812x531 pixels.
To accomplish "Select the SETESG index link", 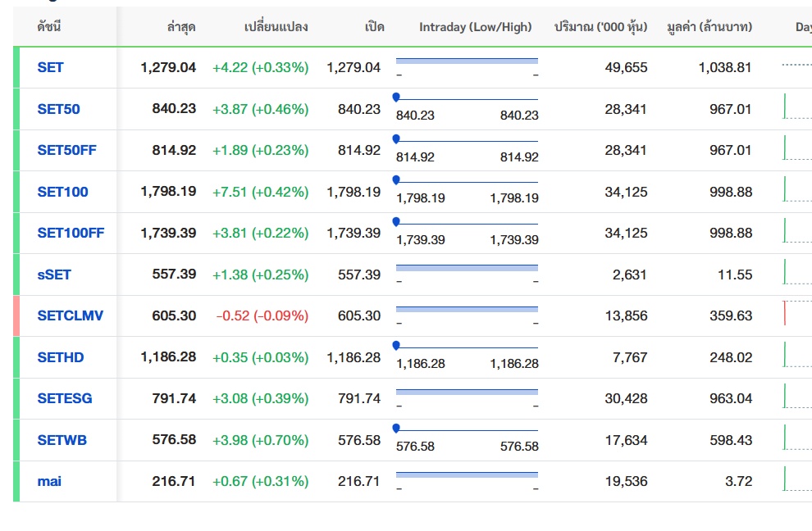I will pyautogui.click(x=64, y=398).
